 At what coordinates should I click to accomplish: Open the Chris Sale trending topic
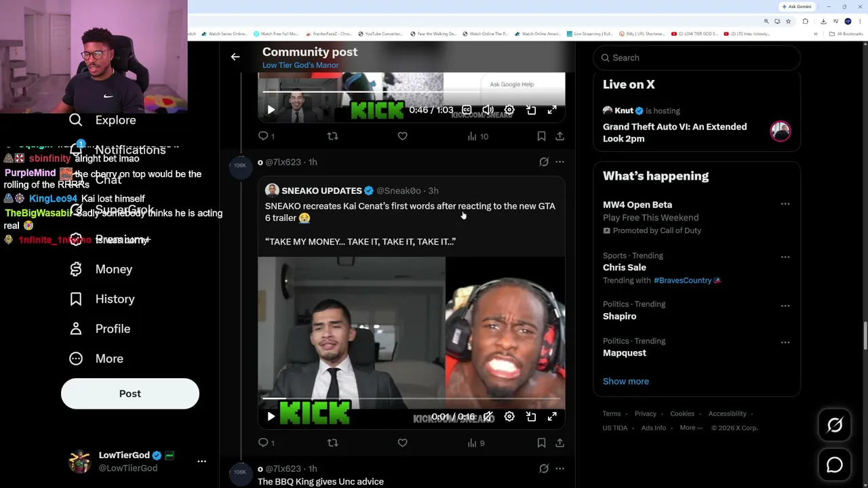[x=625, y=267]
